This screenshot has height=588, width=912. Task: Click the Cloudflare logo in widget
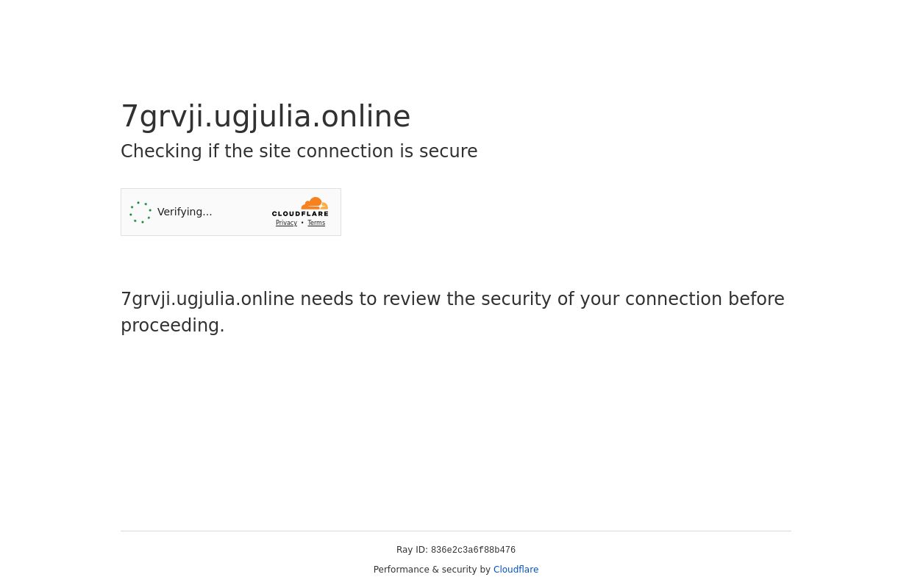(300, 207)
